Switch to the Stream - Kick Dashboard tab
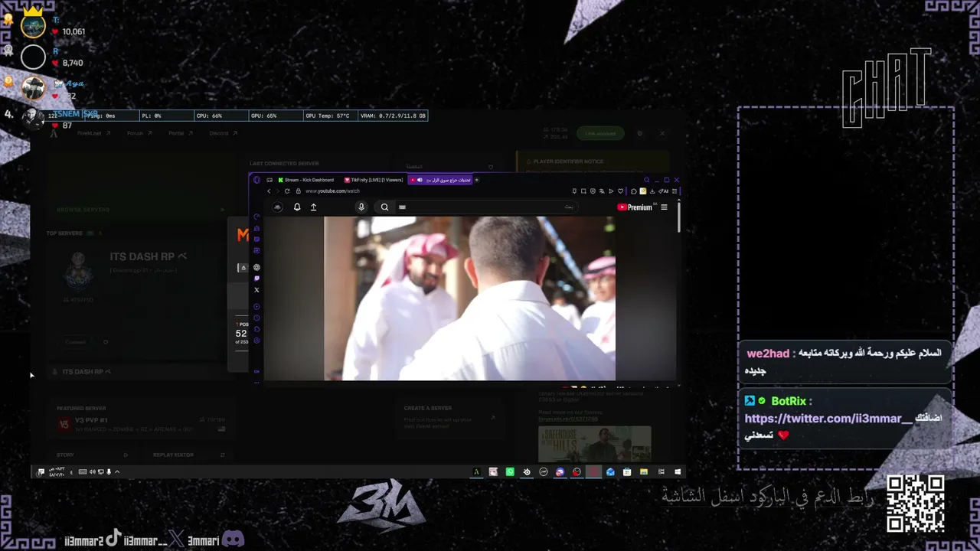980x551 pixels. pos(306,180)
